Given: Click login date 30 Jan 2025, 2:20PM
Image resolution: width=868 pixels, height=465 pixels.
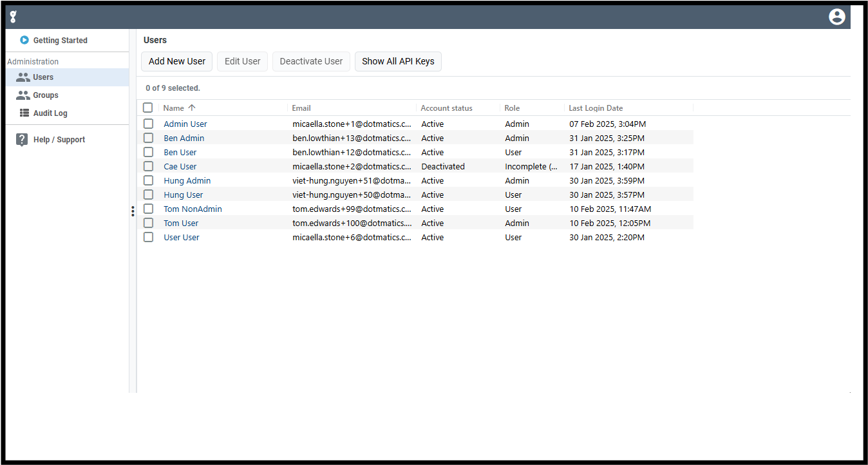Looking at the screenshot, I should [x=607, y=238].
